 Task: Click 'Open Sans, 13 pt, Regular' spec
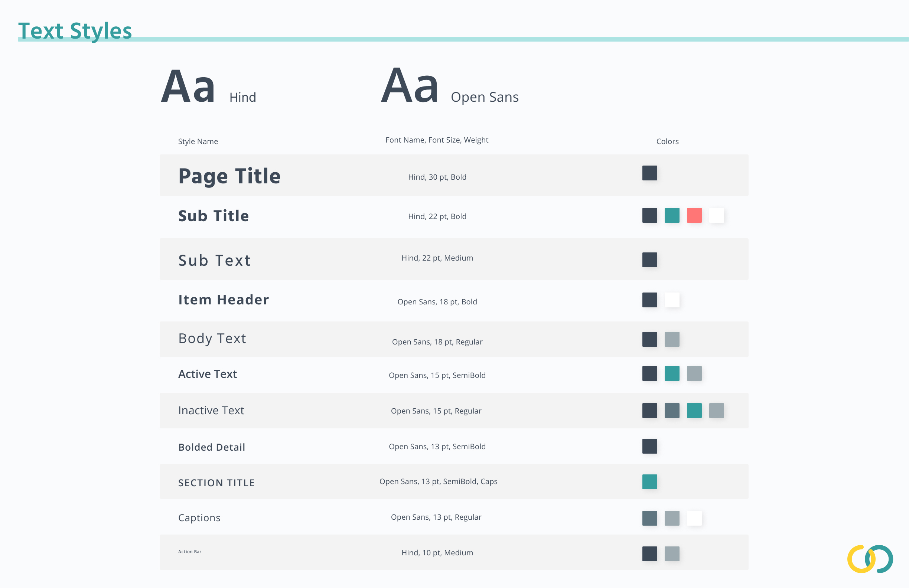pyautogui.click(x=436, y=517)
